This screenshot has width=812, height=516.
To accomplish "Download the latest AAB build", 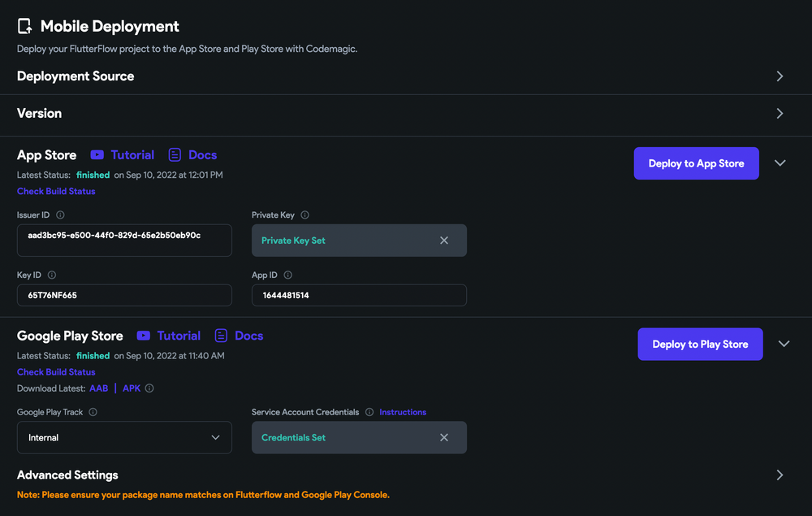I will click(x=98, y=388).
